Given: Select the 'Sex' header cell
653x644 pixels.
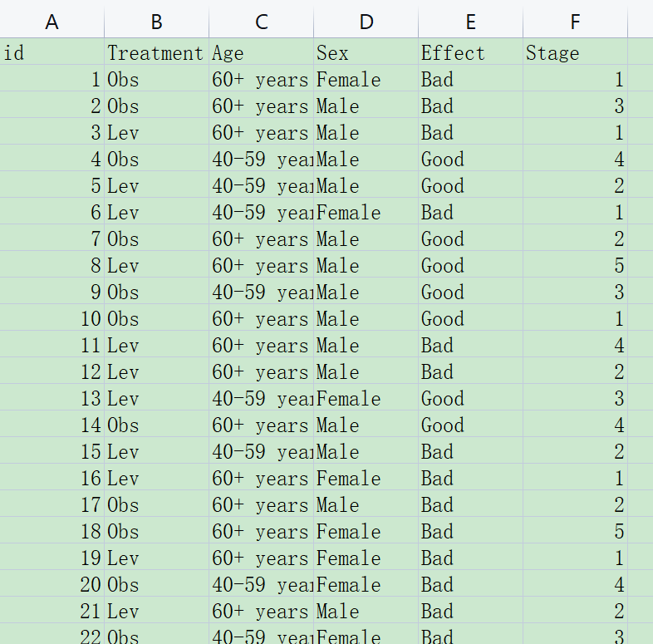Looking at the screenshot, I should 366,53.
